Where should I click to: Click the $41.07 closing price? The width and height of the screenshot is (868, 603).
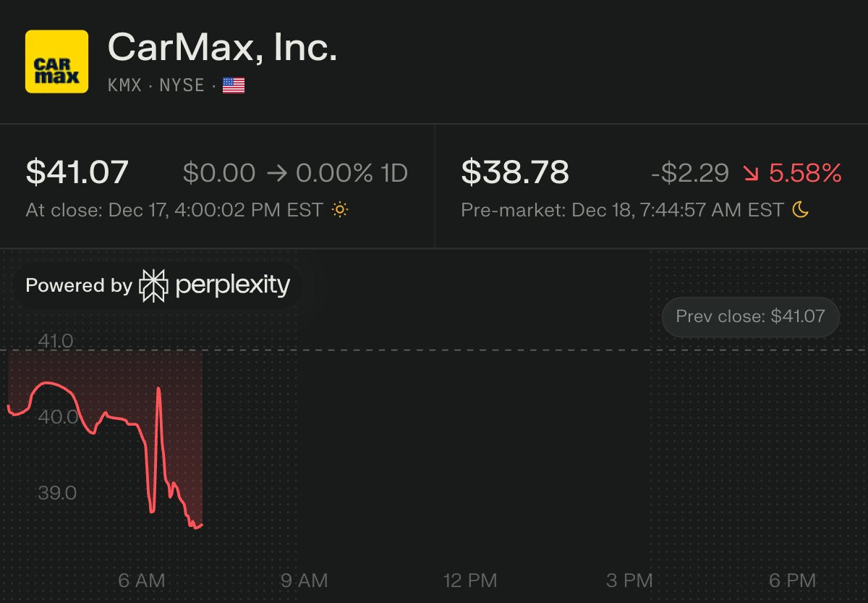77,173
